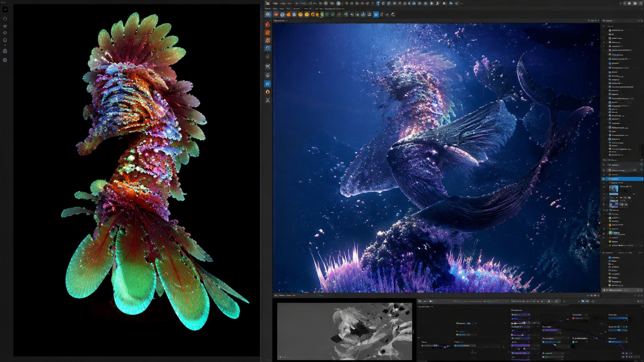Open the grayscale preview thumbnail below the viewport

tap(344, 331)
